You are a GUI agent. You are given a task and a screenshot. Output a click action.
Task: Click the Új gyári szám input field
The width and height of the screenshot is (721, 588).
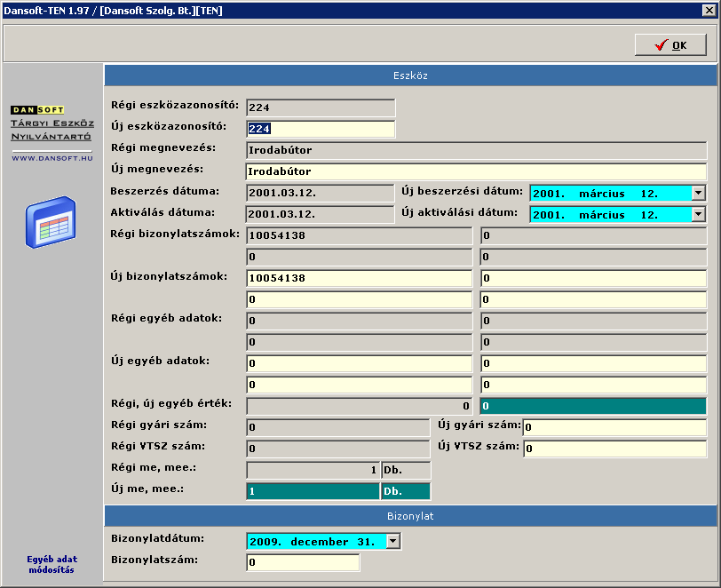614,427
